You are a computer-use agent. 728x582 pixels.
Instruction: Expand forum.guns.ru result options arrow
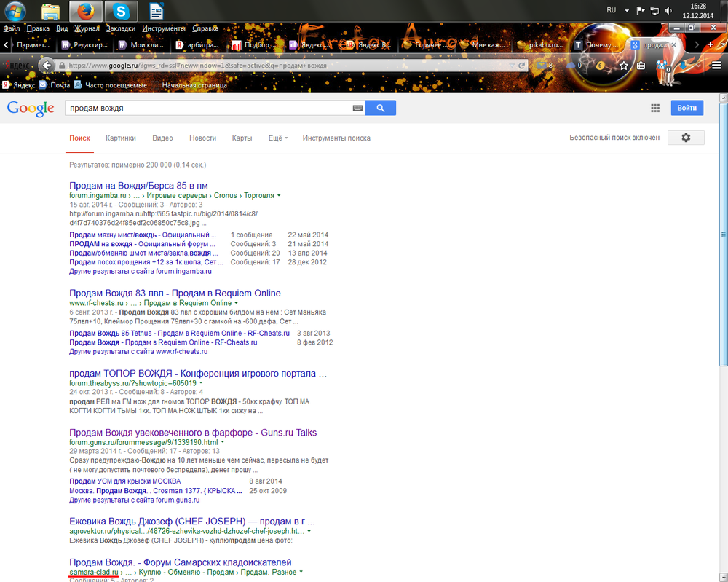tap(222, 442)
